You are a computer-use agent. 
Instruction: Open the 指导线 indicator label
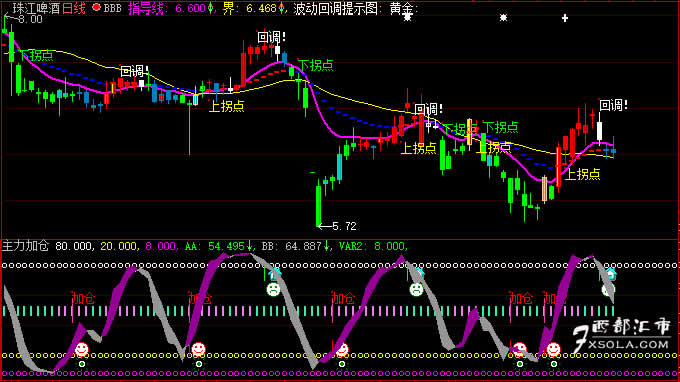[147, 8]
